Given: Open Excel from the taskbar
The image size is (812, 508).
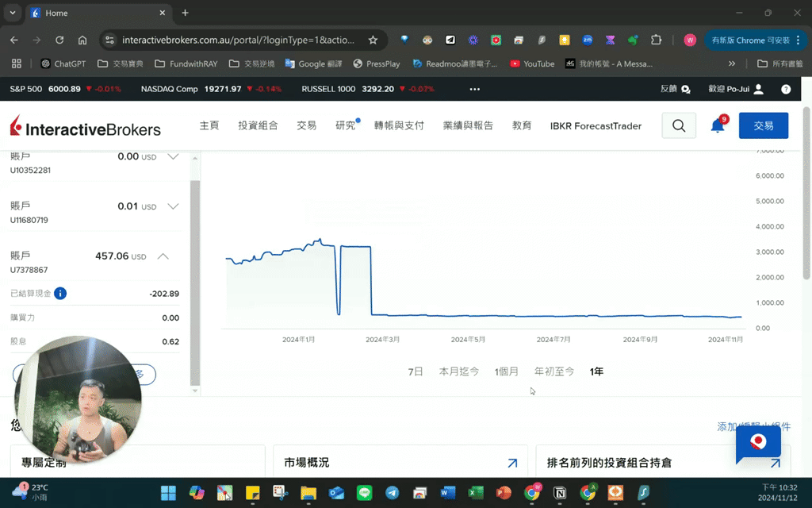Looking at the screenshot, I should pyautogui.click(x=476, y=492).
